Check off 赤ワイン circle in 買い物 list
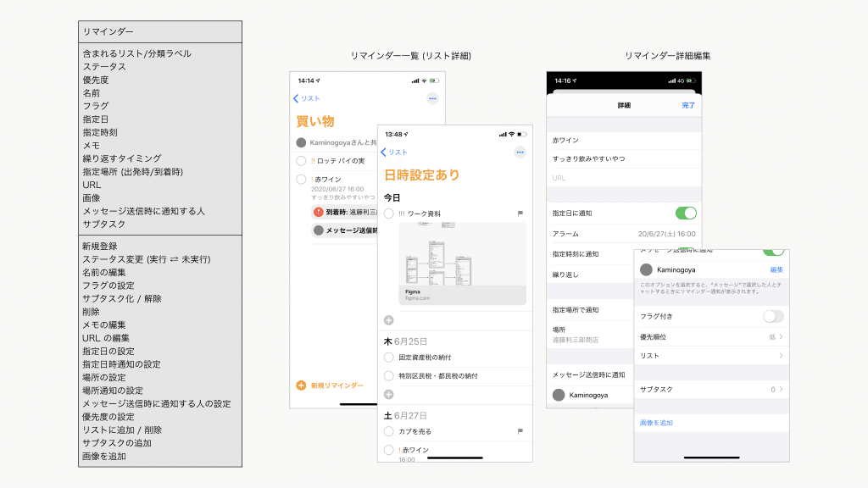868x488 pixels. coord(301,180)
